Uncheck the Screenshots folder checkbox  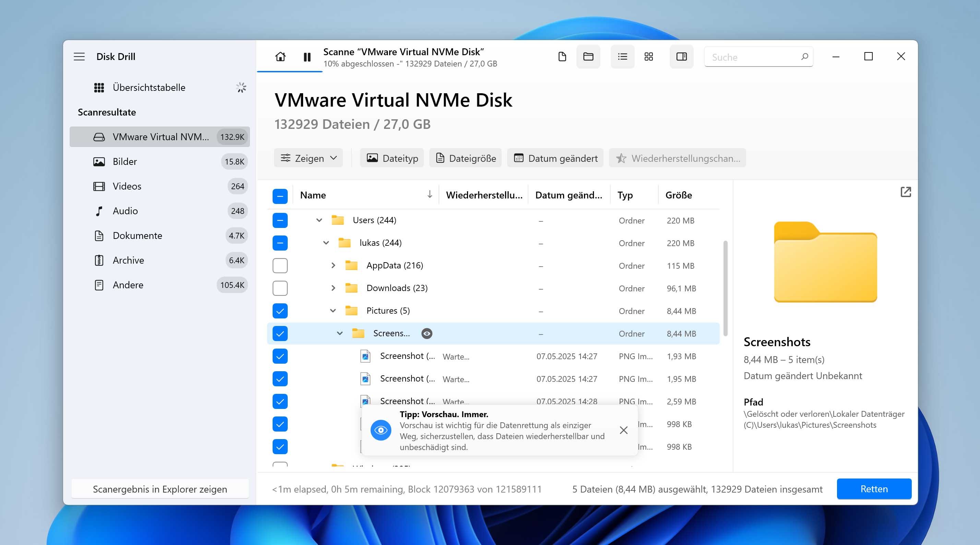280,334
